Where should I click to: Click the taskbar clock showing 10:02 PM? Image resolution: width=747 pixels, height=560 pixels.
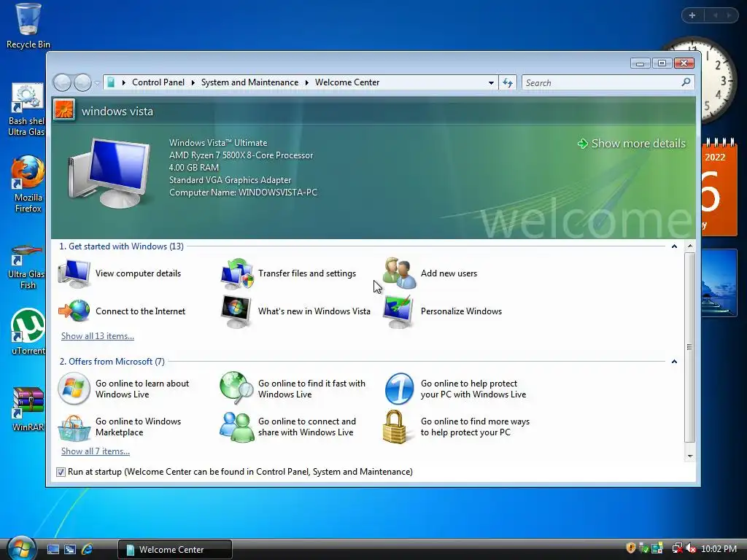[x=719, y=549]
